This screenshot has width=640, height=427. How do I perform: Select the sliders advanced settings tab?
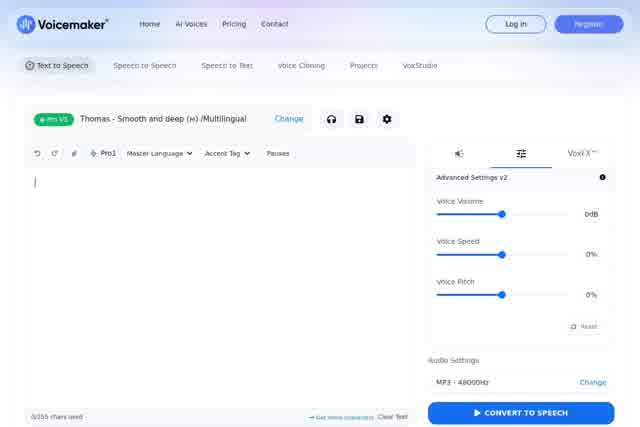pos(521,153)
